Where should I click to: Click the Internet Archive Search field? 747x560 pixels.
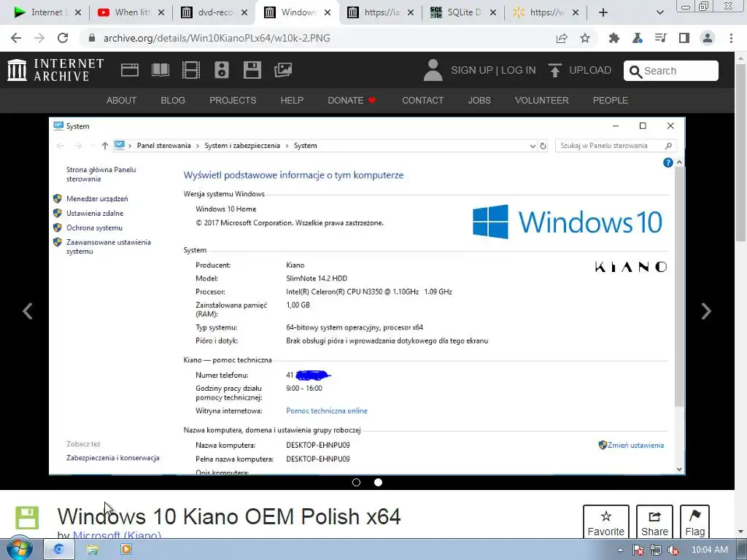point(671,71)
